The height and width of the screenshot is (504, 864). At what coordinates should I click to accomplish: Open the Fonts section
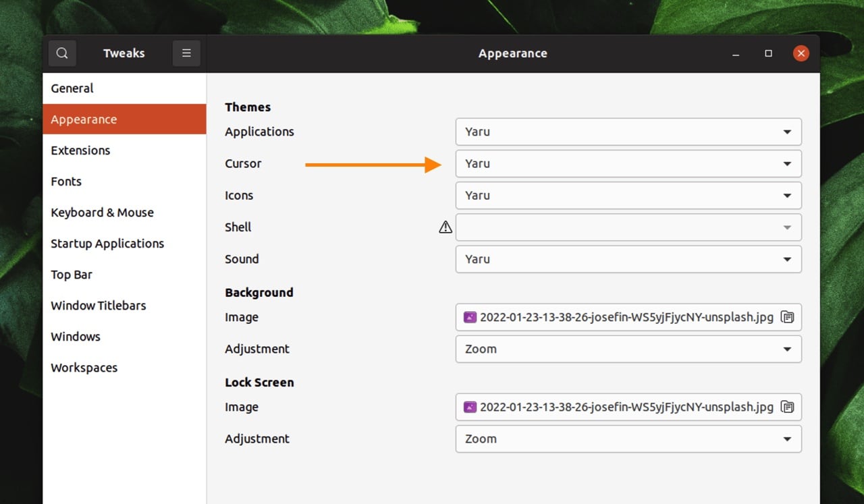124,181
